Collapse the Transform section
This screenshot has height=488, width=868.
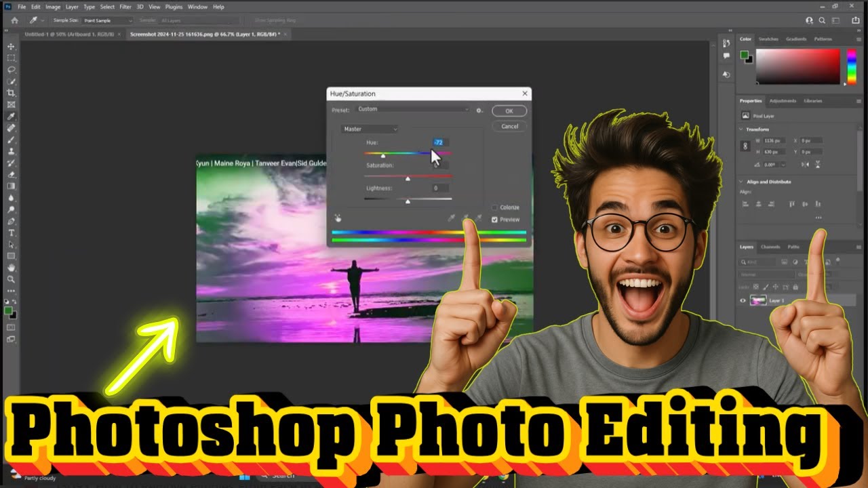coord(741,129)
